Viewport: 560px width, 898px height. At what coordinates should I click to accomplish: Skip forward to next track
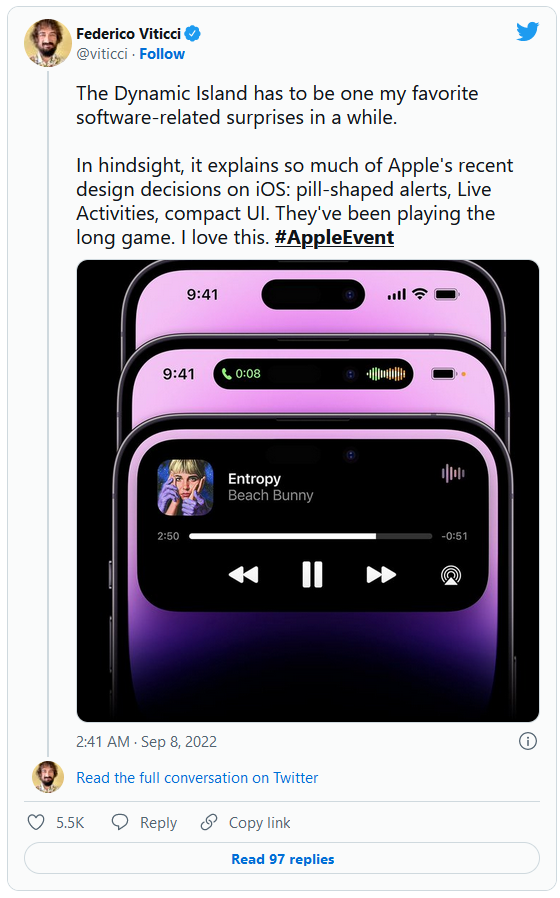pos(381,574)
